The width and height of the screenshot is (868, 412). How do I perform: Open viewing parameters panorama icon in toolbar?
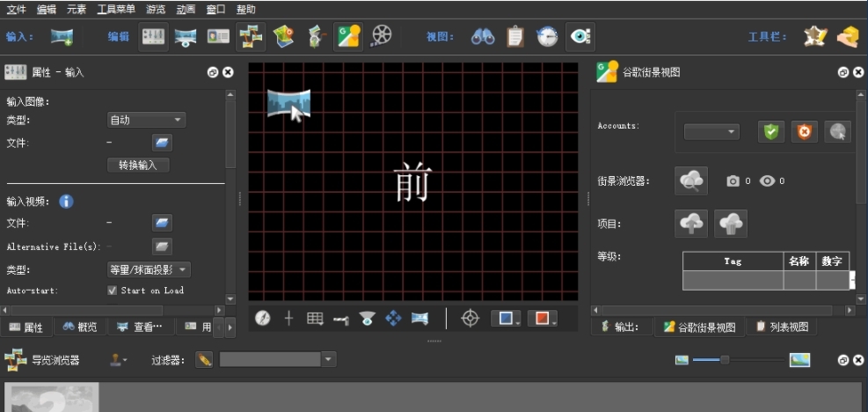pyautogui.click(x=186, y=37)
